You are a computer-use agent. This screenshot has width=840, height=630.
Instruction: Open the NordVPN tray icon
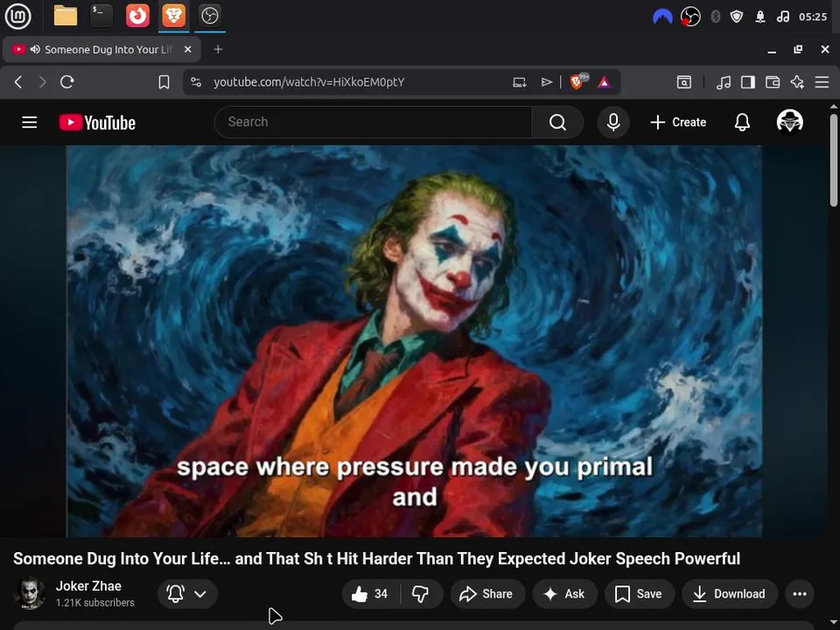(x=662, y=17)
